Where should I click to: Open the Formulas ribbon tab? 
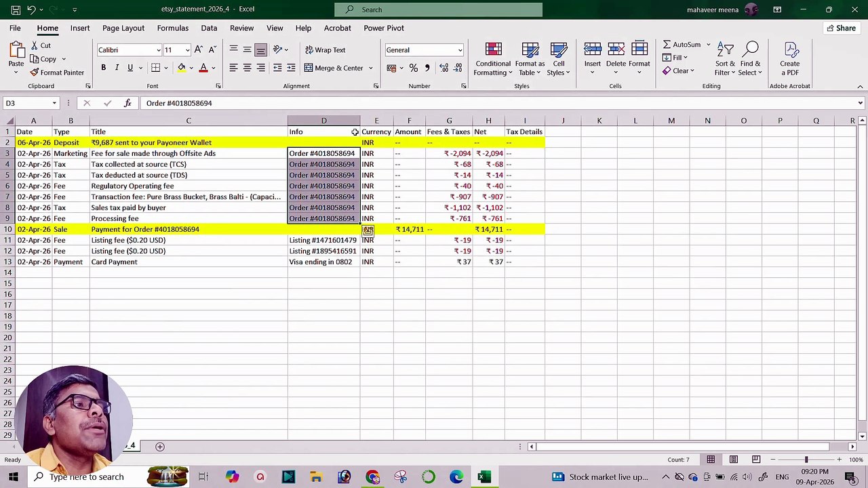[173, 28]
